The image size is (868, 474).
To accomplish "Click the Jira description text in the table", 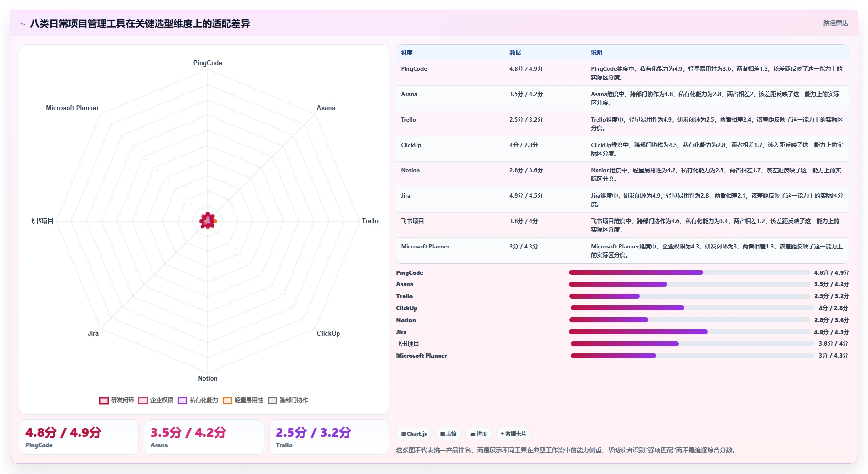I will point(717,200).
